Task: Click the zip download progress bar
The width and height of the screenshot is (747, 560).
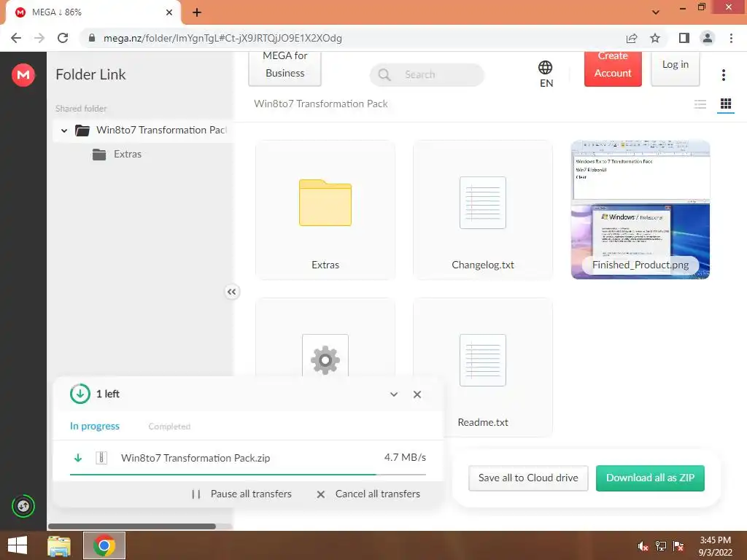Action: [x=248, y=475]
